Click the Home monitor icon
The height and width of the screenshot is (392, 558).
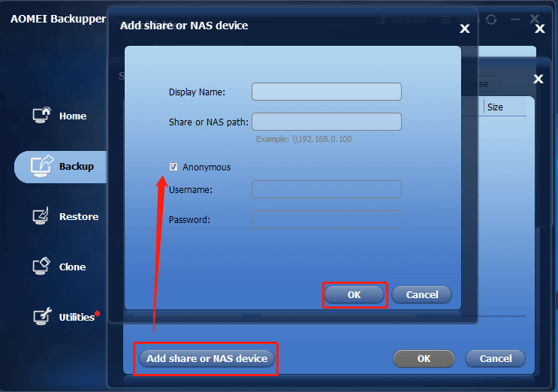[x=41, y=115]
